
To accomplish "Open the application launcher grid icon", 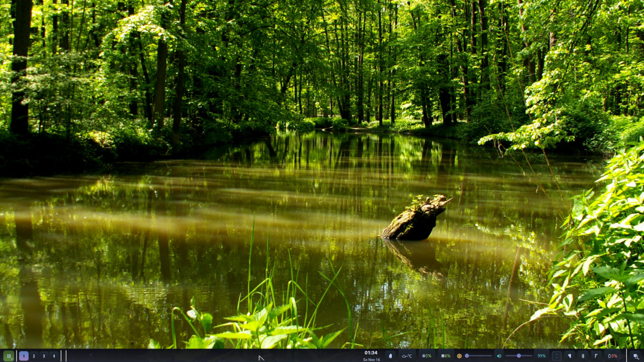I will click(x=8, y=356).
